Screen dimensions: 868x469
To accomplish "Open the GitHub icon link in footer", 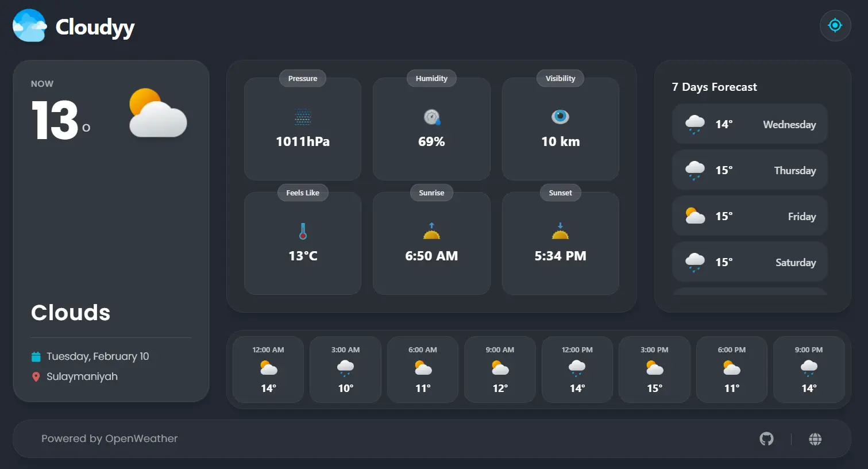I will click(x=766, y=439).
